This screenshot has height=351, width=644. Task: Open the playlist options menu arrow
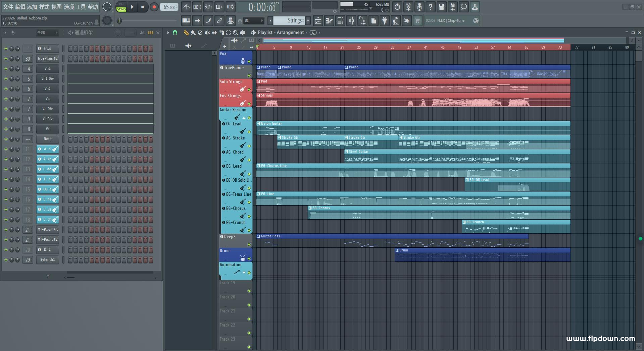tap(168, 33)
